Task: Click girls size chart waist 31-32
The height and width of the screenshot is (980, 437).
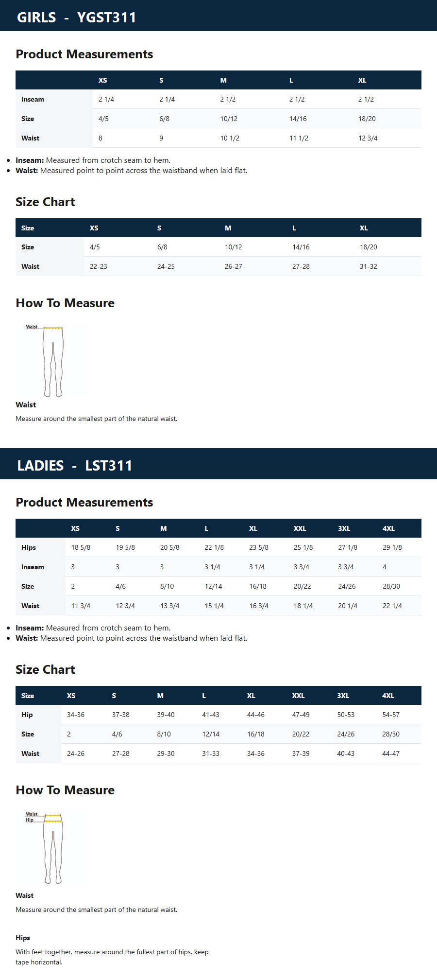Action: coord(369,266)
